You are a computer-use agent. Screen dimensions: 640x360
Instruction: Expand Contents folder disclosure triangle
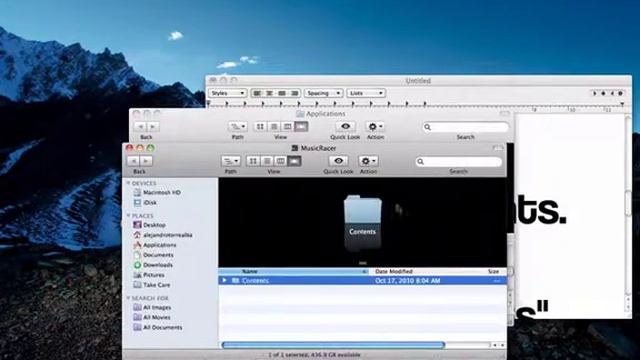coord(224,280)
